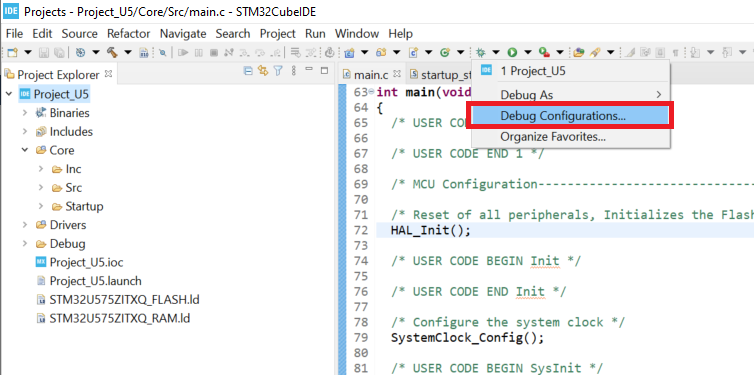Click the Step Into icon
The width and height of the screenshot is (754, 375).
pos(244,53)
